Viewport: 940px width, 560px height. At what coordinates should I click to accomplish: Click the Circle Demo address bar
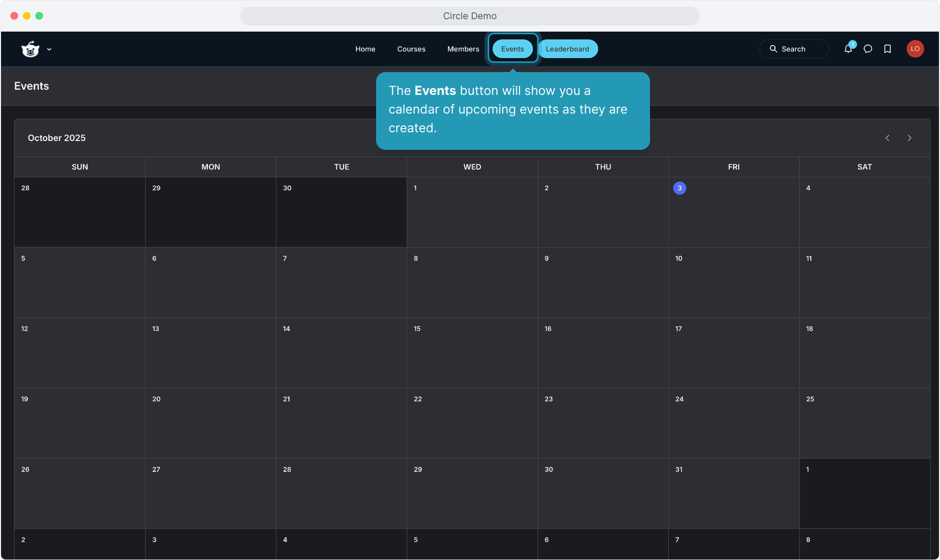click(469, 16)
